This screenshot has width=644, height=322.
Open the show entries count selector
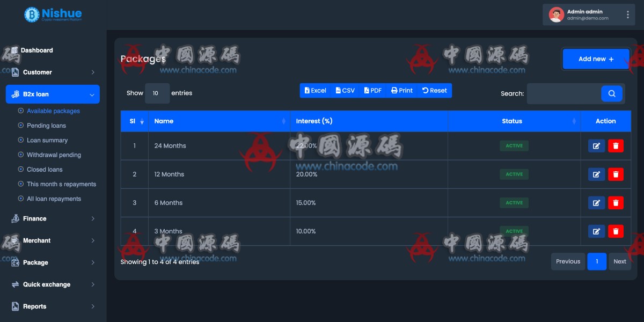pos(157,93)
